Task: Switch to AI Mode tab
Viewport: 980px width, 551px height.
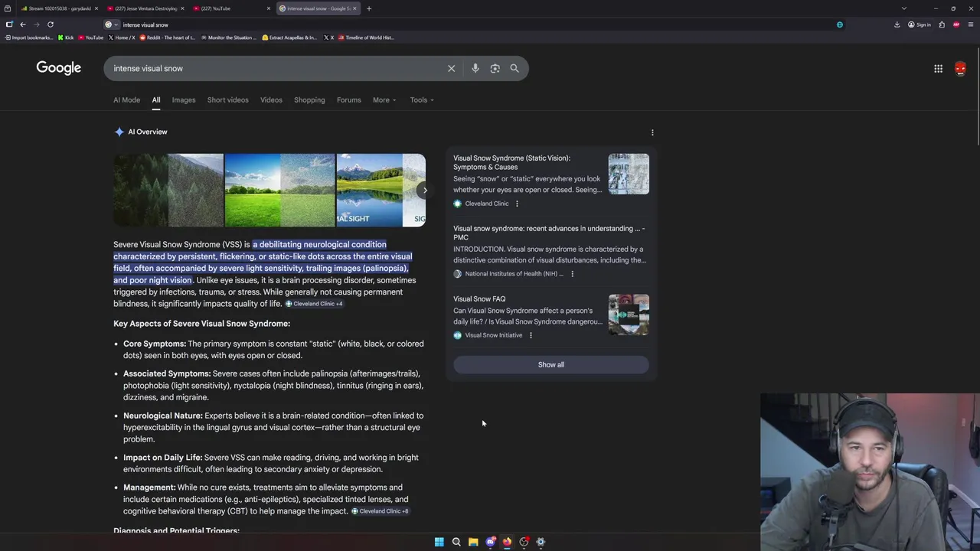Action: (x=127, y=100)
